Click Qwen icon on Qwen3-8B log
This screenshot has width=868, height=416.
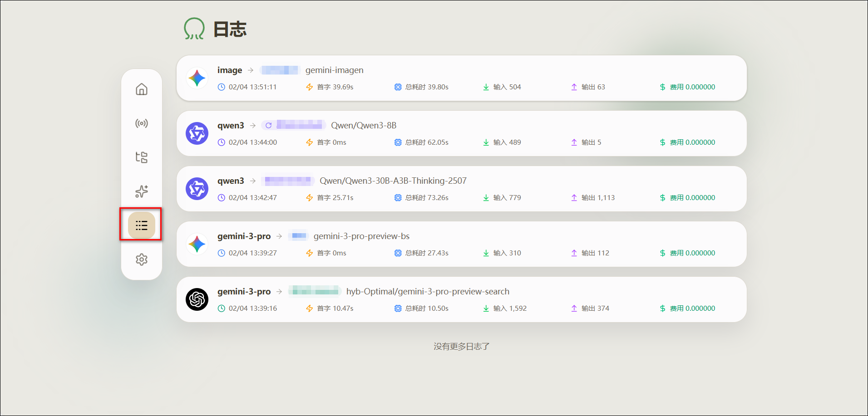[x=197, y=133]
